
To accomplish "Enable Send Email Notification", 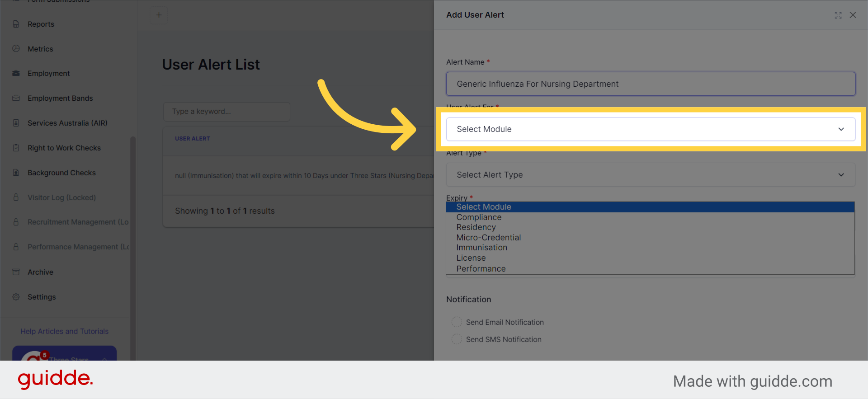I will tap(457, 322).
